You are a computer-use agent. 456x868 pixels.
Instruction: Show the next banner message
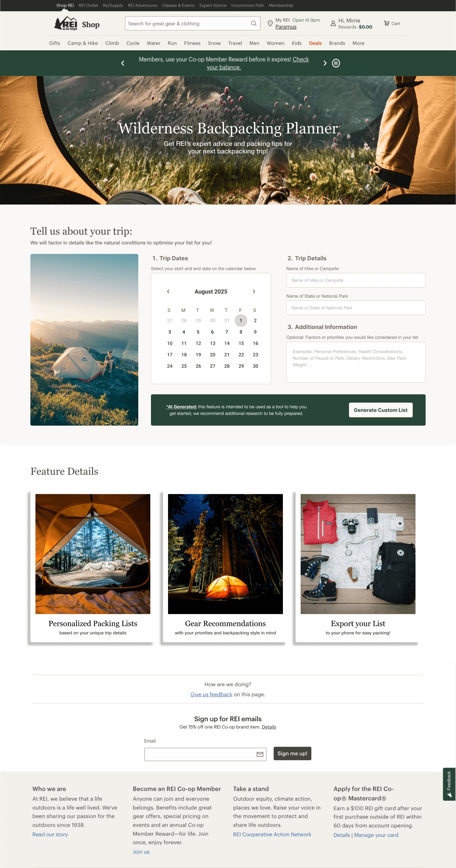325,63
